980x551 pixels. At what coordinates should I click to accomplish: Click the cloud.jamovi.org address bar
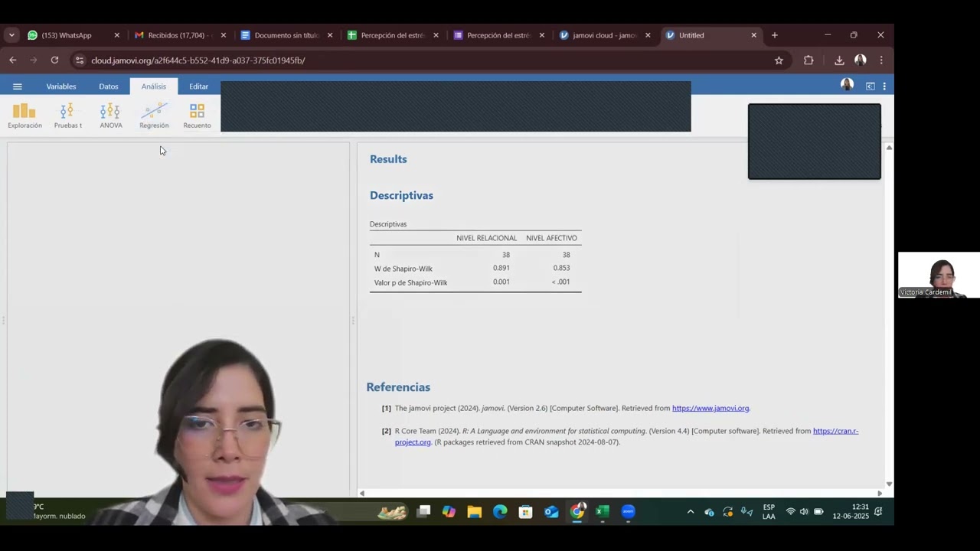[x=429, y=60]
